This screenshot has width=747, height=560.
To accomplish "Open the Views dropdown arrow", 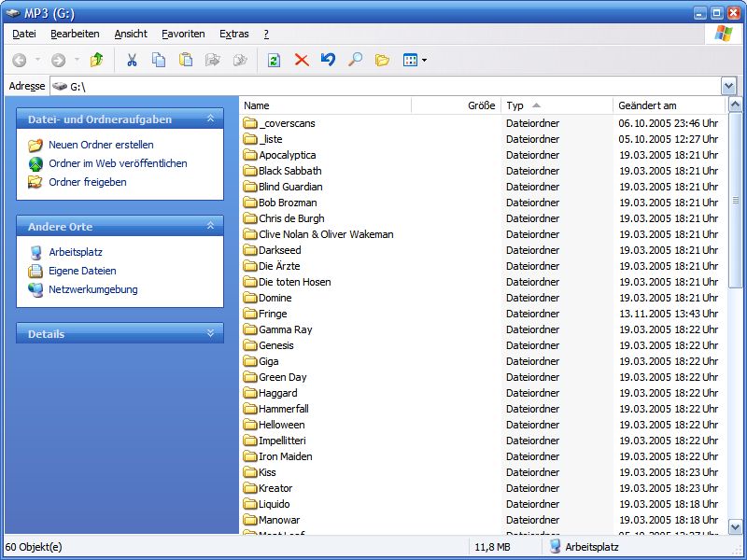I will (424, 61).
